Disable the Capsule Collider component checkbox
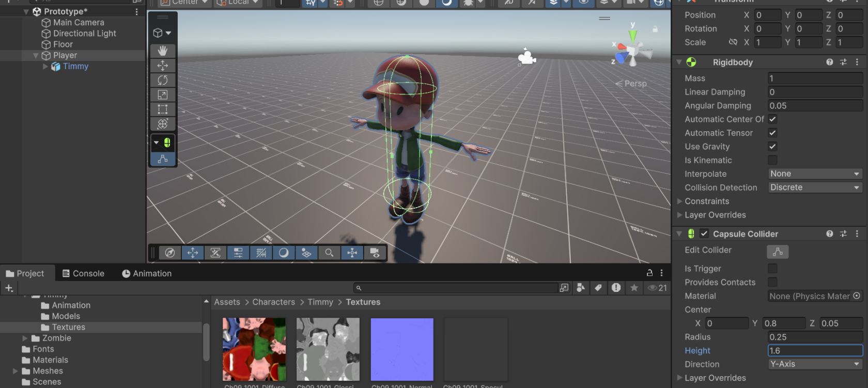The image size is (868, 388). coord(704,234)
